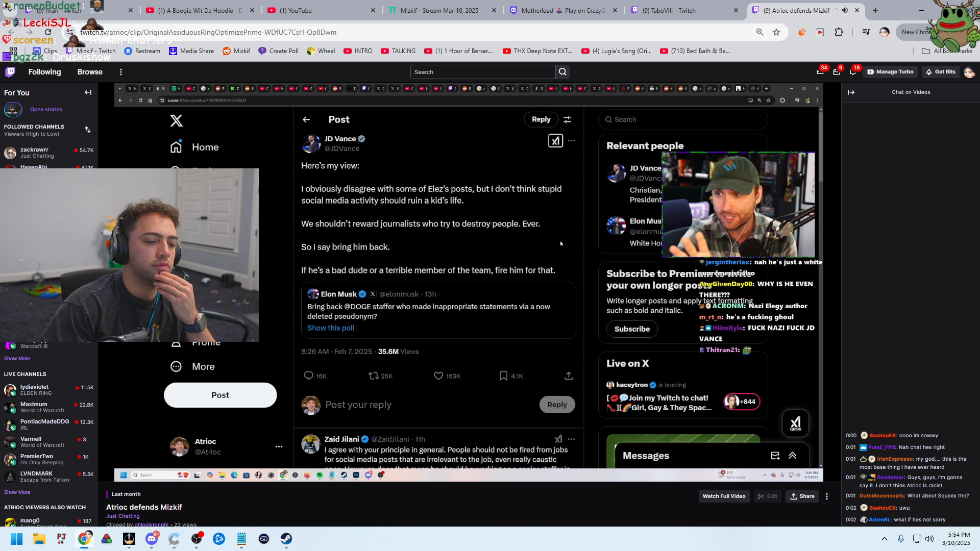The height and width of the screenshot is (551, 980).
Task: Show More live channels in the sidebar
Action: [x=17, y=492]
